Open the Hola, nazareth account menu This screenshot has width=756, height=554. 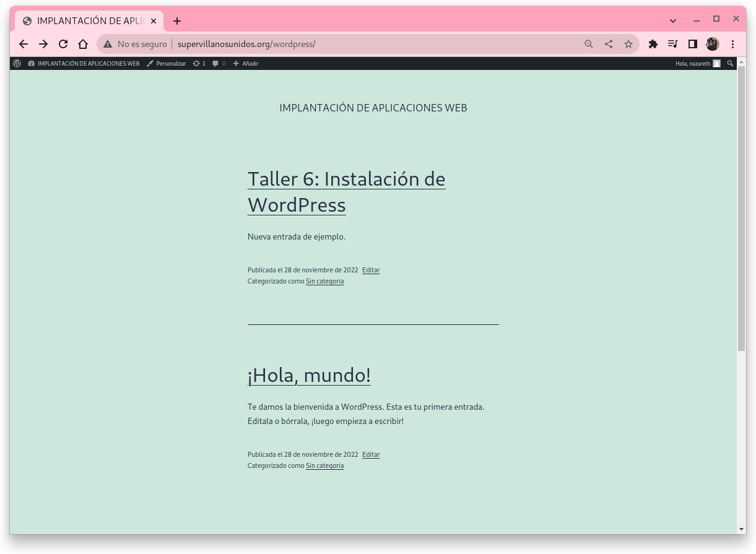[x=697, y=63]
